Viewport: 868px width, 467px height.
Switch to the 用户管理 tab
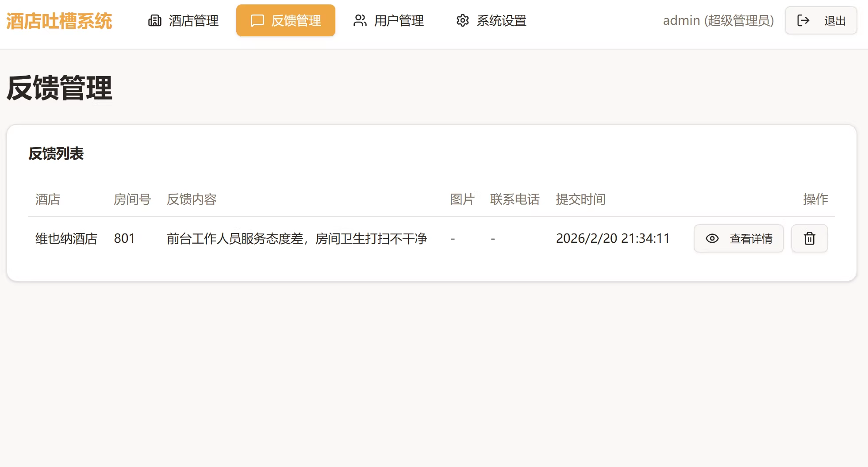pyautogui.click(x=399, y=21)
